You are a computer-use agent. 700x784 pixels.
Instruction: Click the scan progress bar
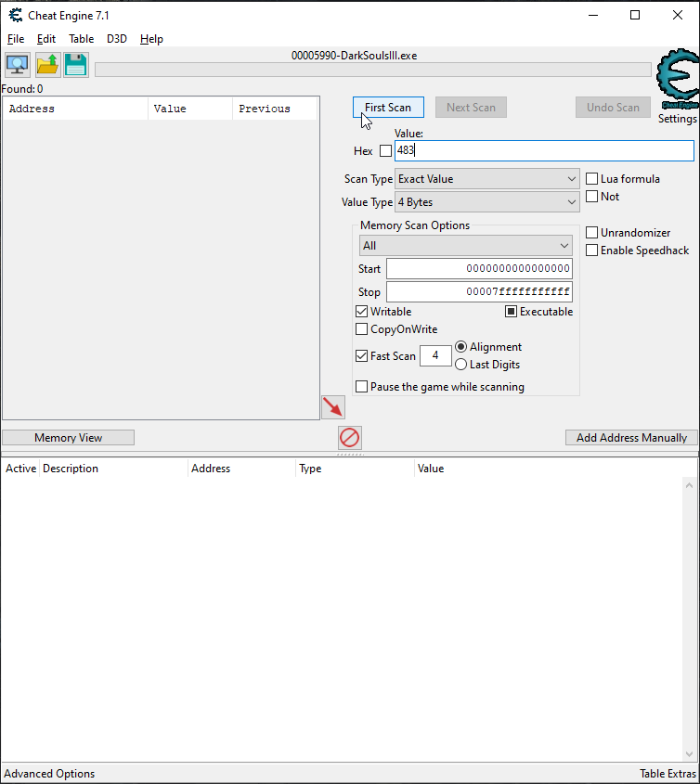pyautogui.click(x=372, y=70)
